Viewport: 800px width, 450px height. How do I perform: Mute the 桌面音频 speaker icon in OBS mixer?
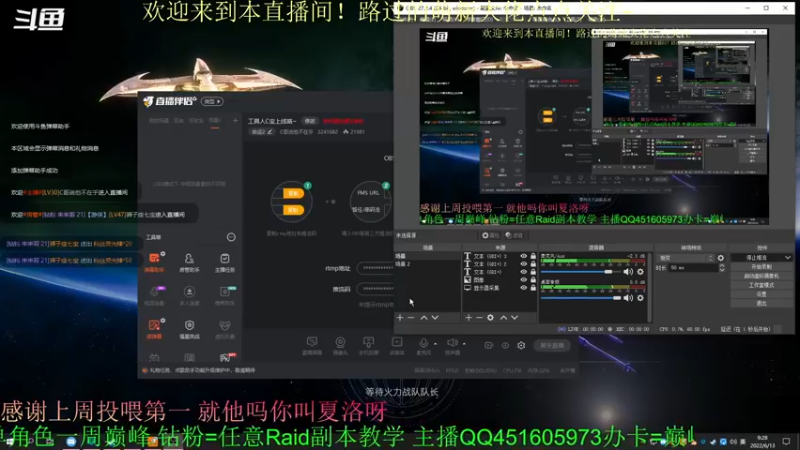[x=628, y=298]
